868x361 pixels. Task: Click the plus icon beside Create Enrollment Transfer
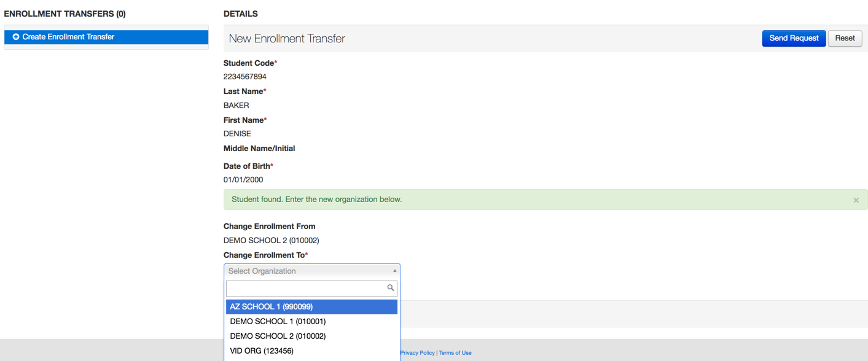[16, 37]
